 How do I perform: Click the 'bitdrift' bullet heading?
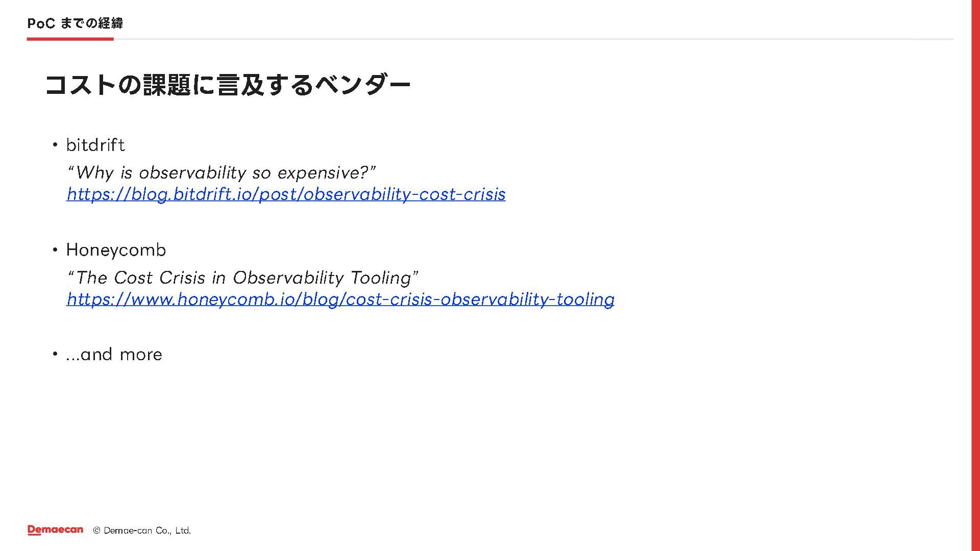(x=95, y=145)
